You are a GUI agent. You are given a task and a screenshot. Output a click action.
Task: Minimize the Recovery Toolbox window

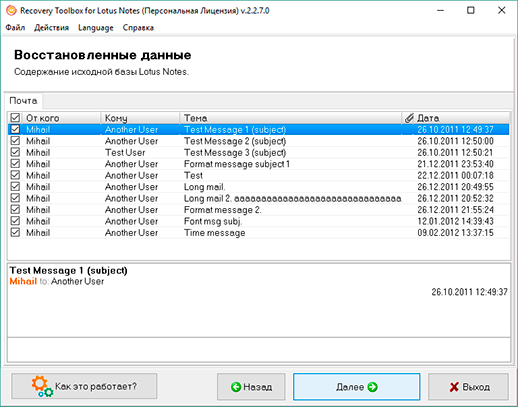pyautogui.click(x=440, y=11)
